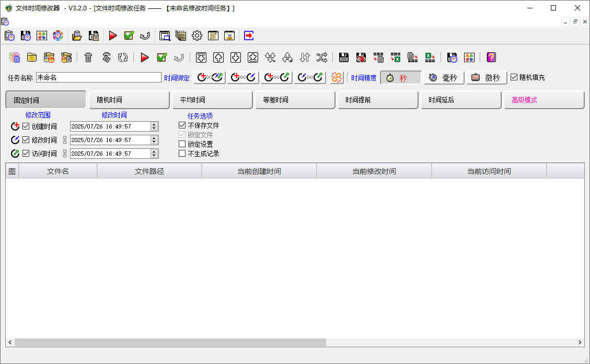Click the settings gear icon
This screenshot has height=364, width=590.
[x=197, y=36]
